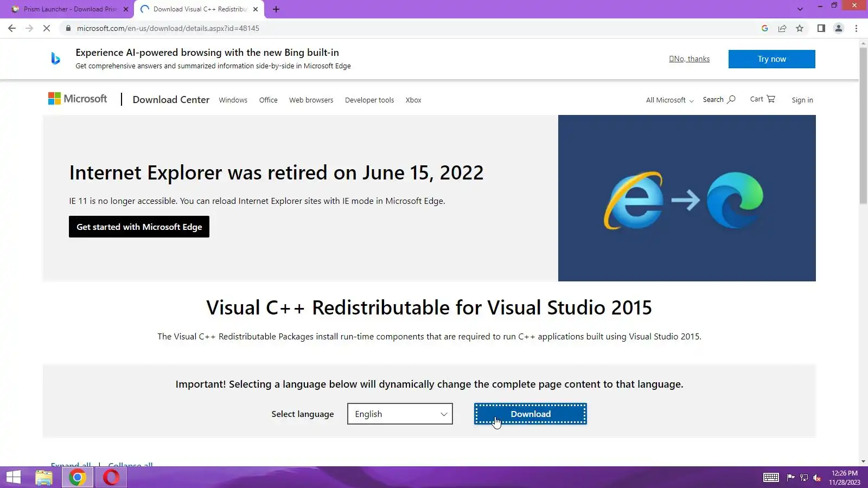Close the Prism Launcher tab
The image size is (868, 488).
click(x=126, y=9)
